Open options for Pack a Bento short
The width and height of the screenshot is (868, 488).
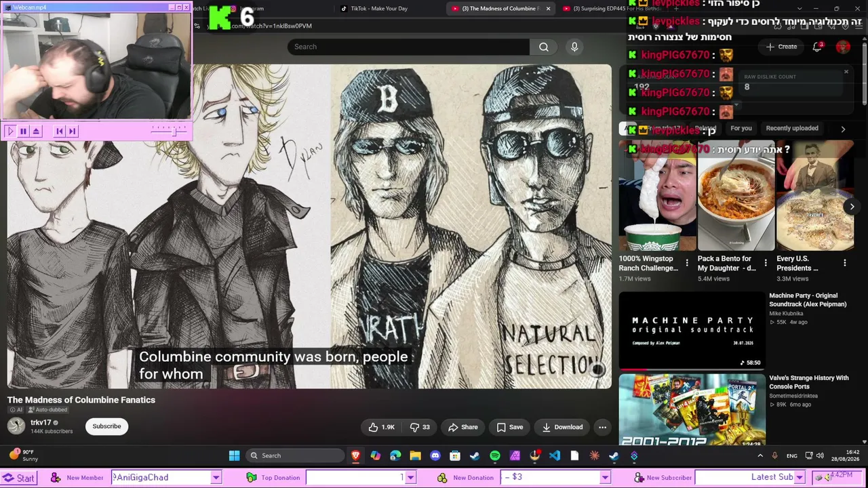tap(766, 263)
